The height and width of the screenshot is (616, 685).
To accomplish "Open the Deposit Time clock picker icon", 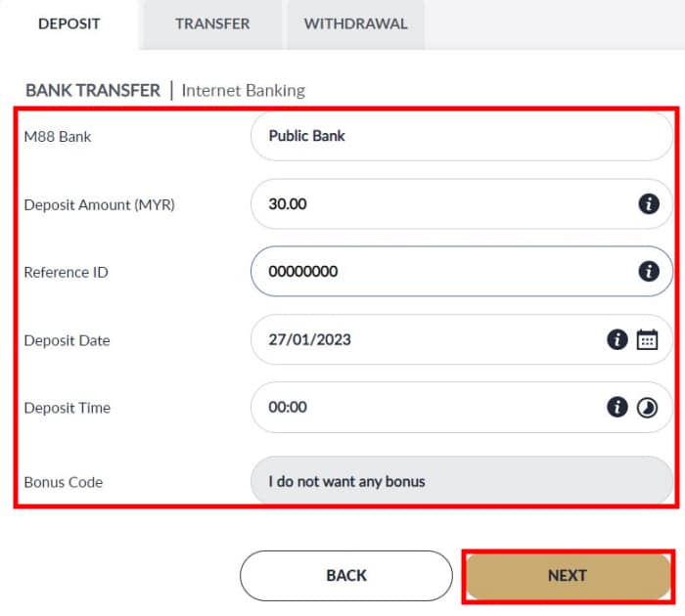I will coord(647,408).
